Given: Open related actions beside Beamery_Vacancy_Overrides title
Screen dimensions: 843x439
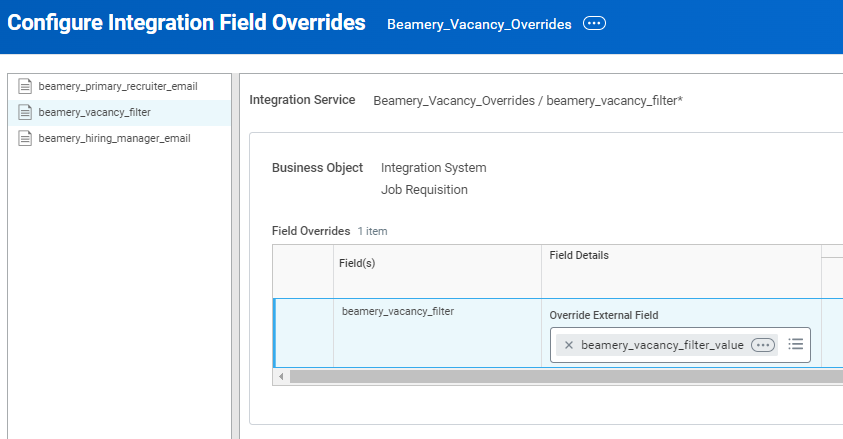Looking at the screenshot, I should pos(594,24).
